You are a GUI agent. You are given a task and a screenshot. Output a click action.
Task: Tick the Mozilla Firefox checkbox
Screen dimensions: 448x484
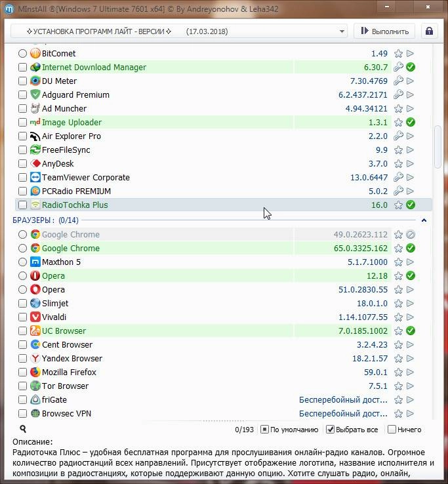point(22,373)
